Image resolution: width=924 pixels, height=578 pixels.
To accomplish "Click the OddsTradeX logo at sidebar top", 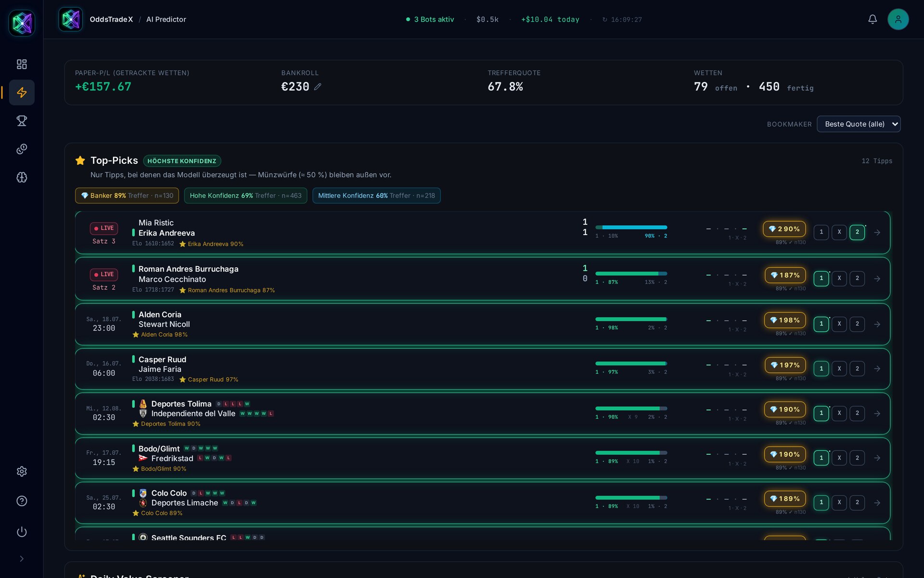I will pyautogui.click(x=22, y=23).
